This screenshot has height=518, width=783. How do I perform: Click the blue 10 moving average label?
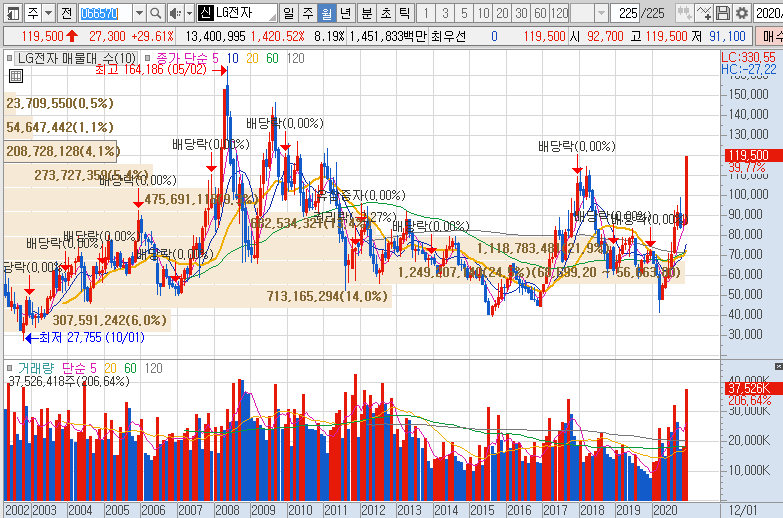tap(232, 58)
